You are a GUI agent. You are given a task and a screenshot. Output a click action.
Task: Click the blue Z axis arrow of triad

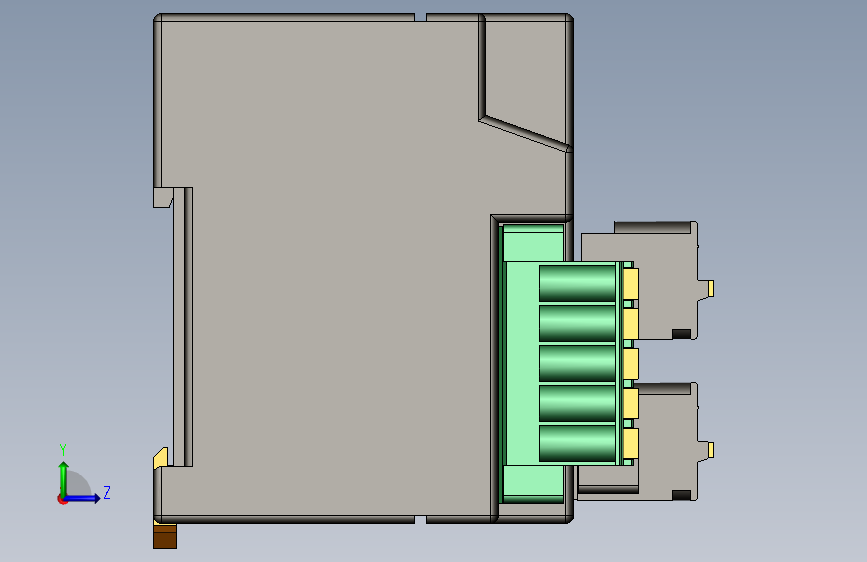83,498
